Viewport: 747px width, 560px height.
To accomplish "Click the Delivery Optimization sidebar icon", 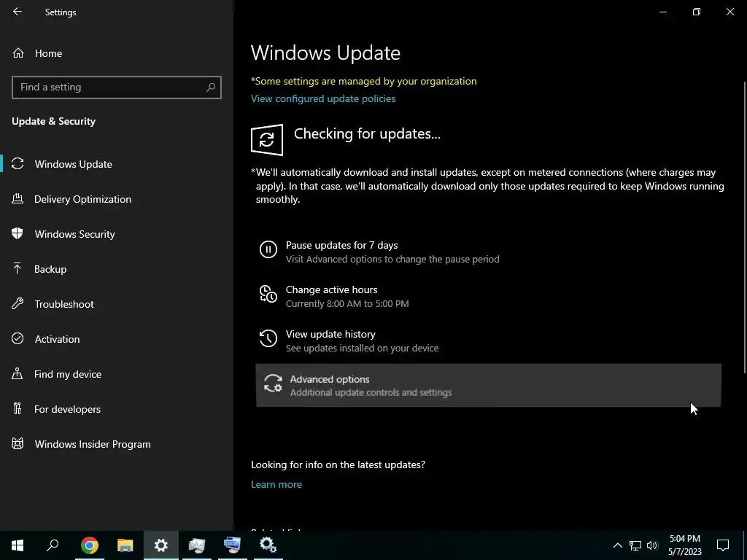I will click(18, 198).
